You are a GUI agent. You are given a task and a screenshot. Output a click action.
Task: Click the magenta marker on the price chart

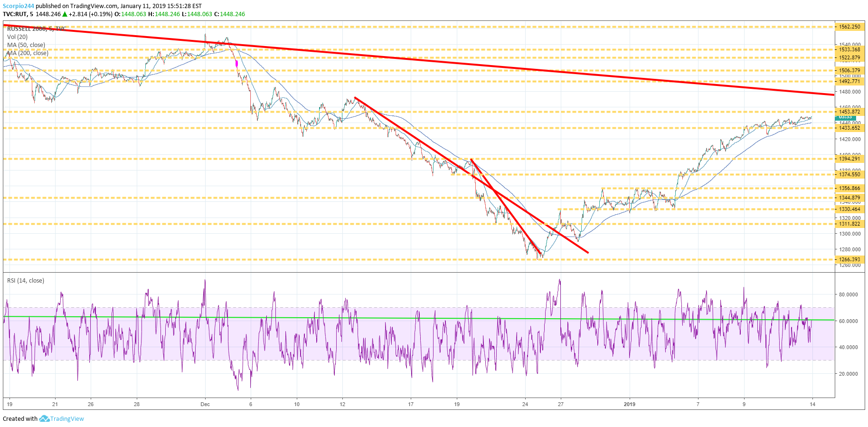(x=236, y=63)
